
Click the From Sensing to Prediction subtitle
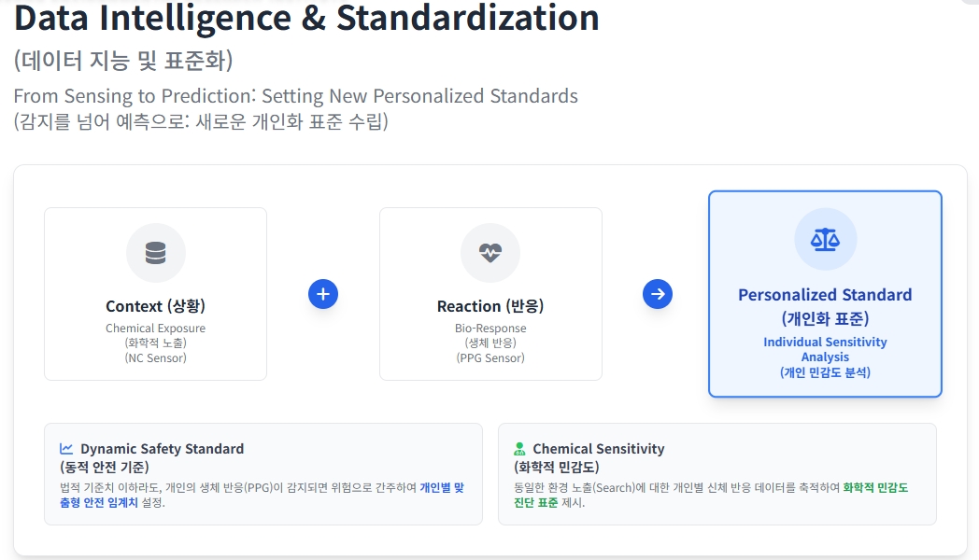[295, 96]
